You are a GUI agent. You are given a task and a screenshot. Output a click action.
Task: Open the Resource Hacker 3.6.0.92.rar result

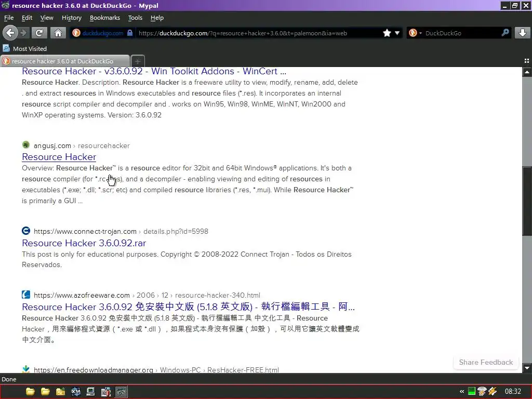point(84,243)
